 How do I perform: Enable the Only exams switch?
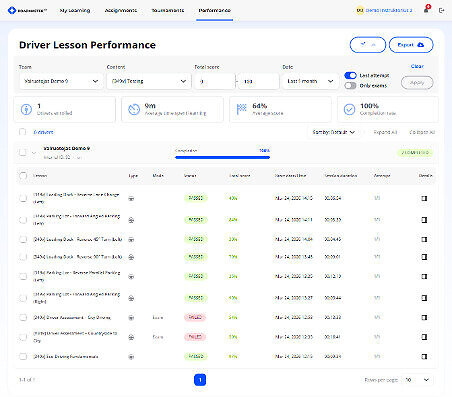350,86
